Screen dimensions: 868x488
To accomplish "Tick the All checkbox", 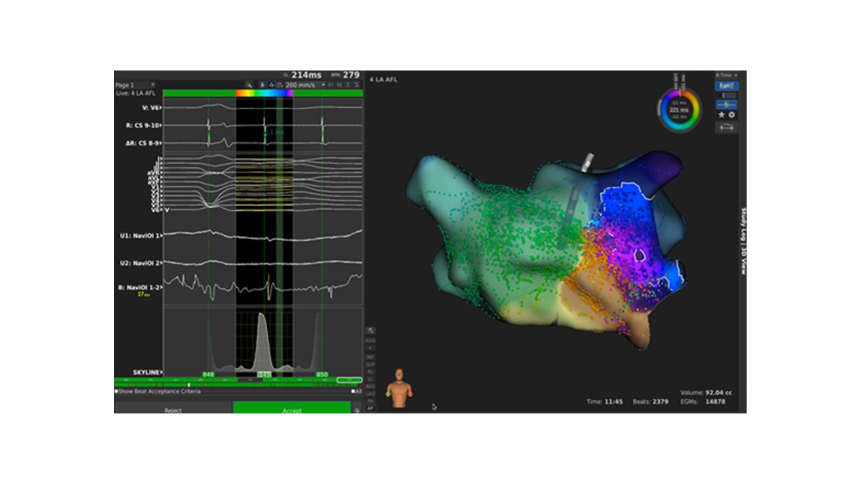I will 353,391.
